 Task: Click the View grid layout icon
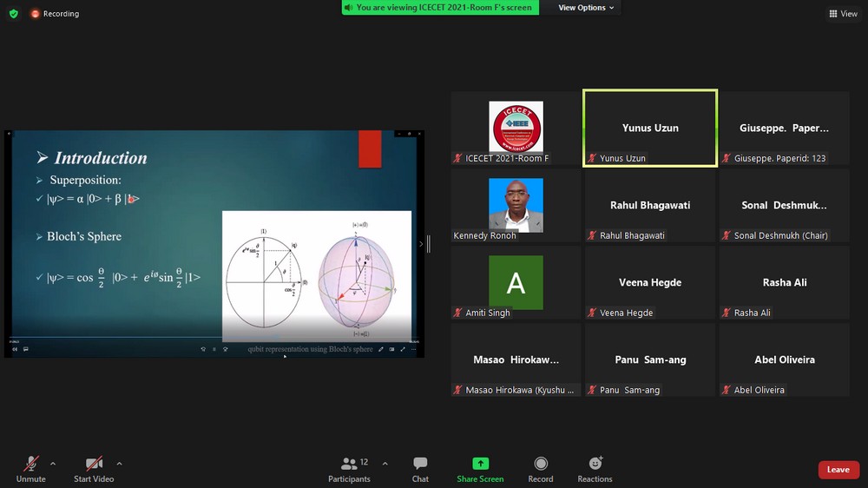click(843, 14)
